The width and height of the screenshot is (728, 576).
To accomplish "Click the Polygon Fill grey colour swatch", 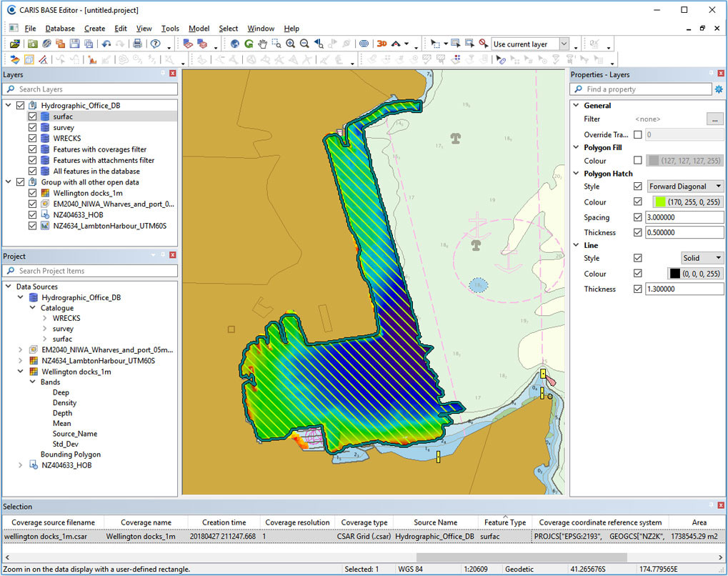I will click(x=654, y=161).
